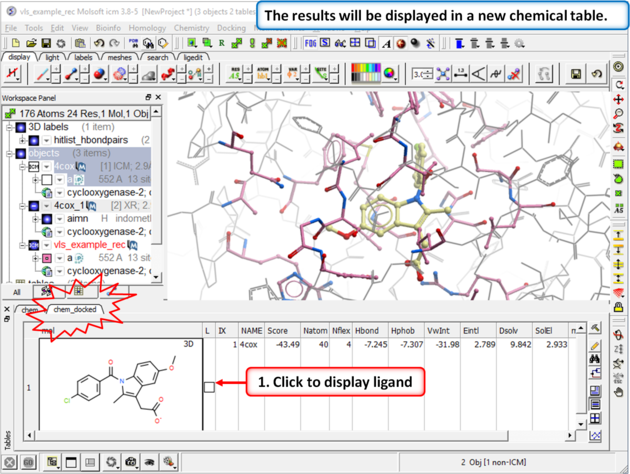Collapse the 3D labels tree node
Viewport: 630px width, 474px height.
(10, 128)
